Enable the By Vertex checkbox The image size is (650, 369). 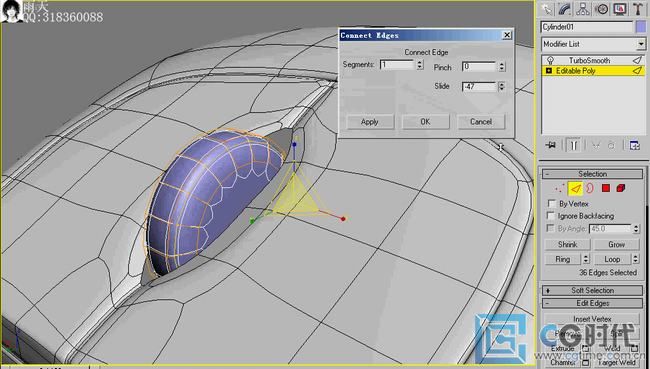tap(552, 204)
